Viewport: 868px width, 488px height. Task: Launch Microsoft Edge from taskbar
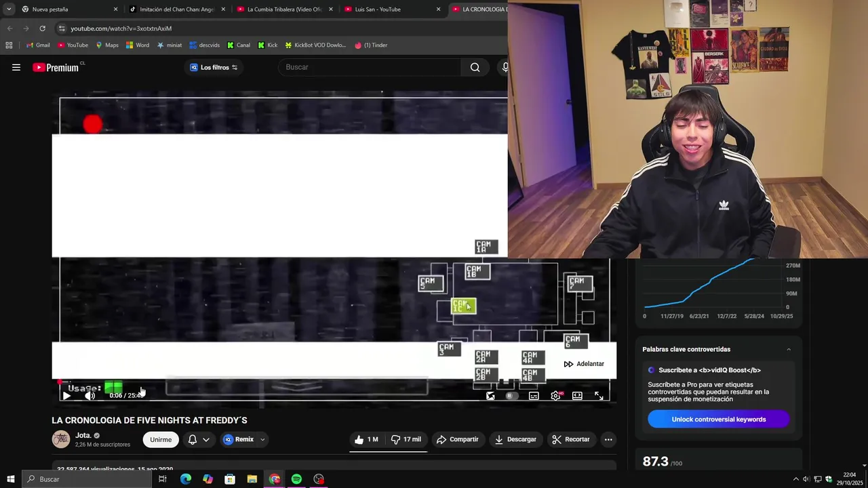coord(186,479)
